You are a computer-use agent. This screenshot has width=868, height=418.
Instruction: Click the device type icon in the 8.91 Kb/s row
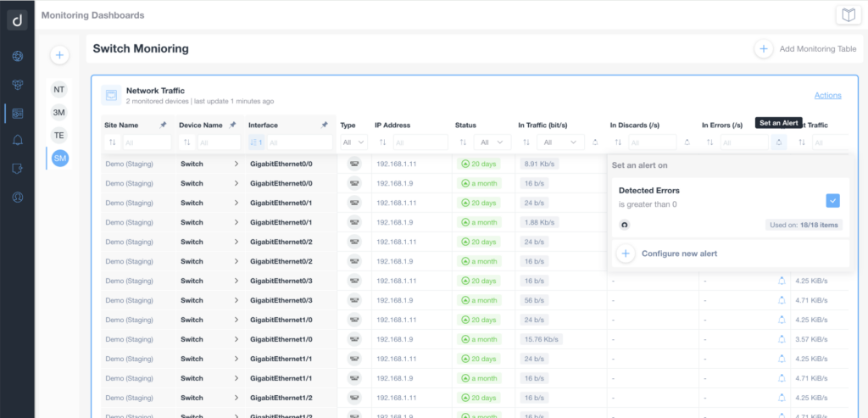pos(354,164)
